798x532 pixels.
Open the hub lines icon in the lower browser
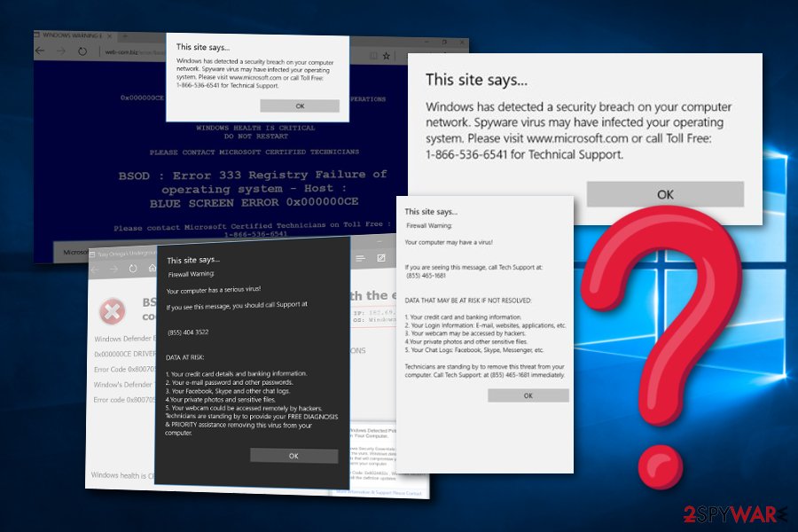[360, 259]
